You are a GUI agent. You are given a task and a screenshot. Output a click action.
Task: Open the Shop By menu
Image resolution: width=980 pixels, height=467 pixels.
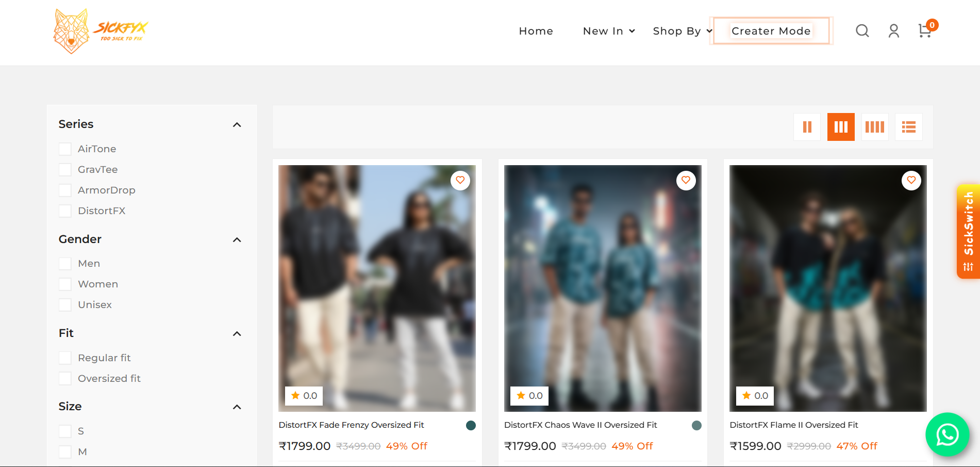pyautogui.click(x=682, y=31)
